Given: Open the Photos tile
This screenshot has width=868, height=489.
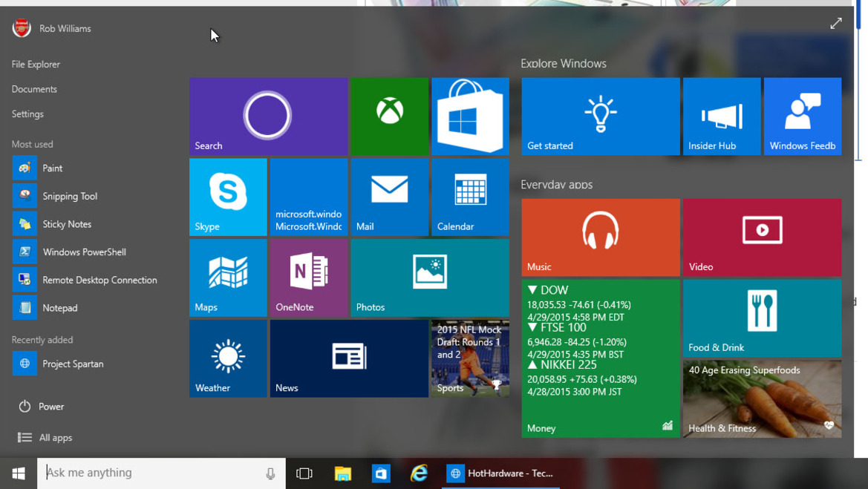Looking at the screenshot, I should (x=430, y=278).
